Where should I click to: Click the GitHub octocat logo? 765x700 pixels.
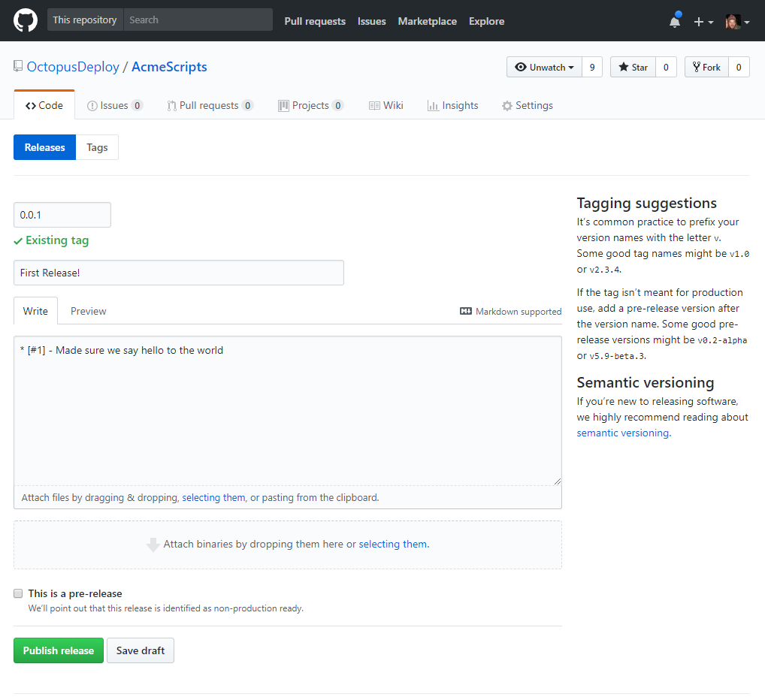tap(25, 20)
